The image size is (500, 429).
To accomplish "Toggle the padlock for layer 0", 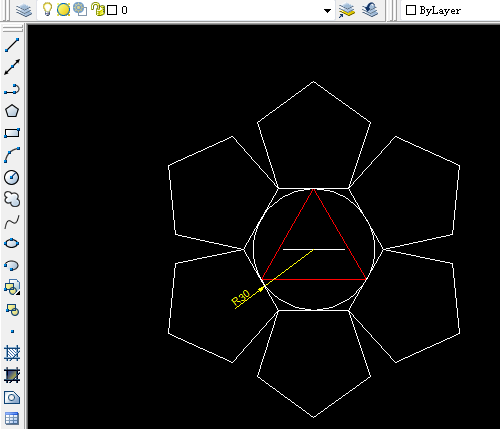I will coord(98,9).
